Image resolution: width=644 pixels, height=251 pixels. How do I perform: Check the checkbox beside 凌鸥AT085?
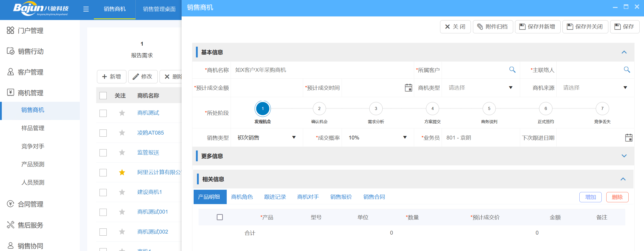103,133
